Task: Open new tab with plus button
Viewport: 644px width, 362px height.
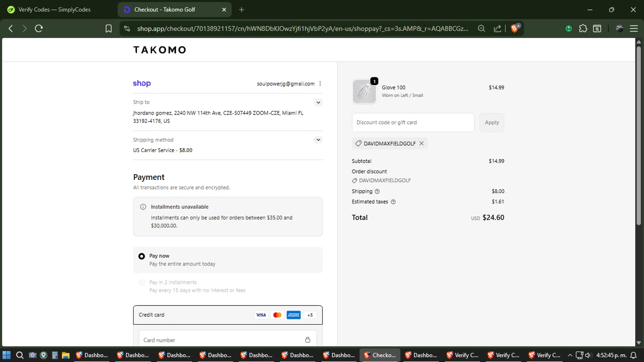Action: pyautogui.click(x=242, y=9)
